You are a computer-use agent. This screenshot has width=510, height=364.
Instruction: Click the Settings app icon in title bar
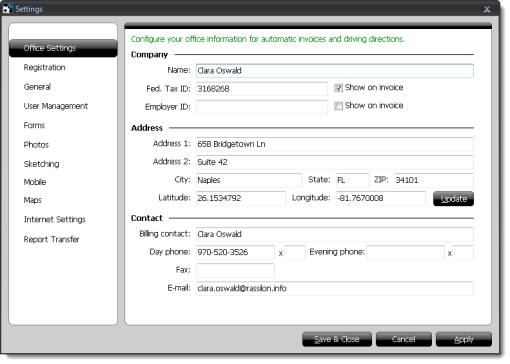click(x=7, y=9)
